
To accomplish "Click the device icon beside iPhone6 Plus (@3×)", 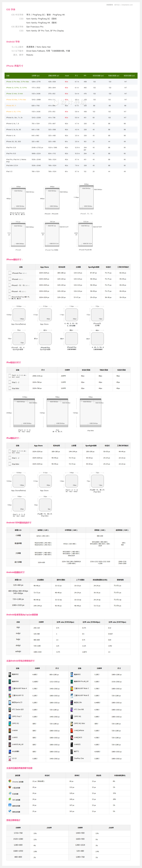I will tap(10, 273).
